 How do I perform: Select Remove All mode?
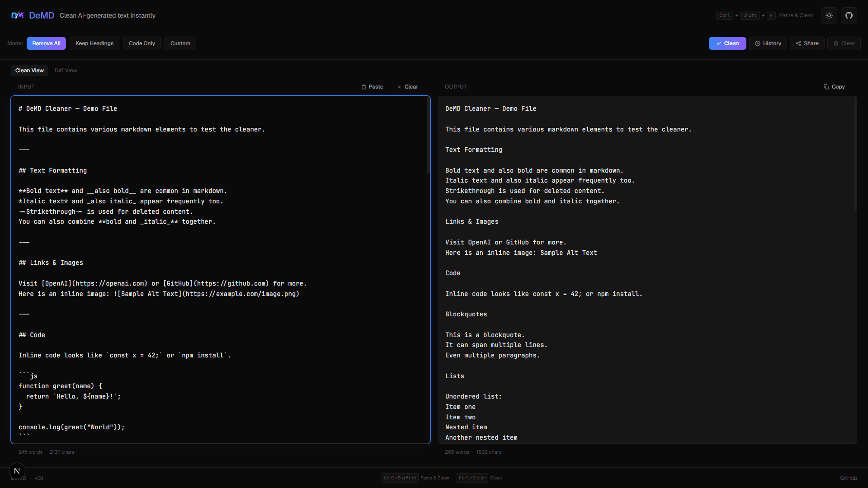[x=46, y=43]
